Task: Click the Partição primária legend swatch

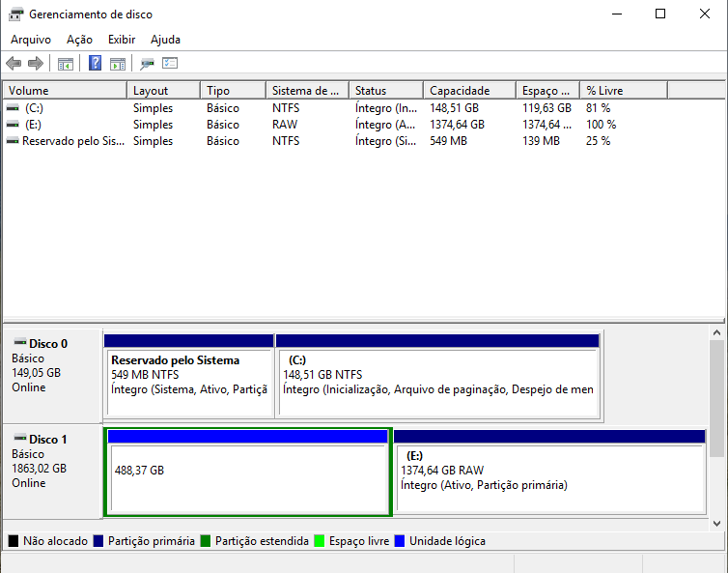Action: coord(98,541)
